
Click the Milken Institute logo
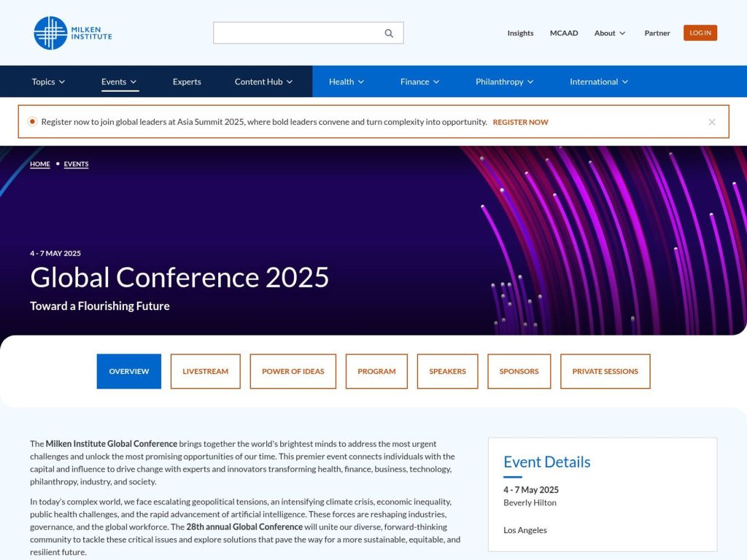coord(71,32)
